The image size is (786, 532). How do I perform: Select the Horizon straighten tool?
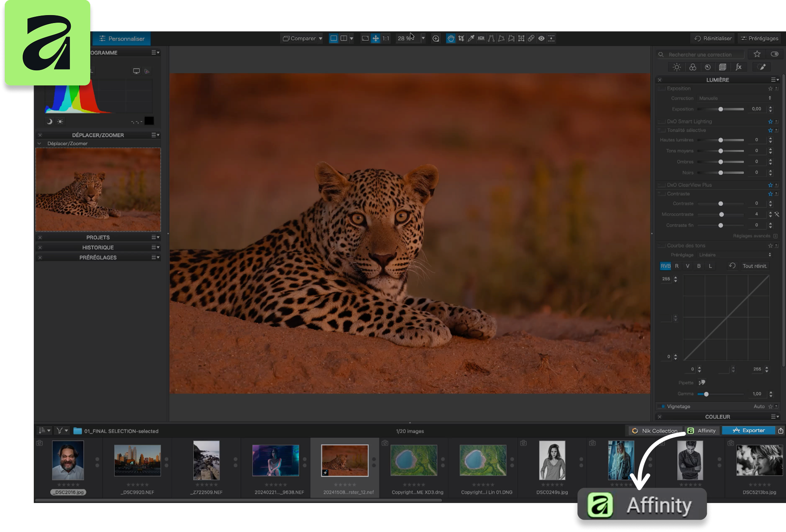pyautogui.click(x=481, y=39)
